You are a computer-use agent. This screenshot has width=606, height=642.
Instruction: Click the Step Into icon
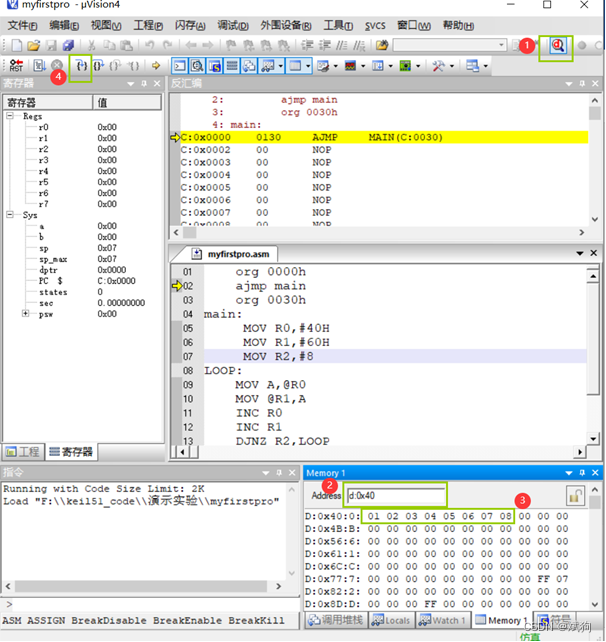(x=81, y=66)
